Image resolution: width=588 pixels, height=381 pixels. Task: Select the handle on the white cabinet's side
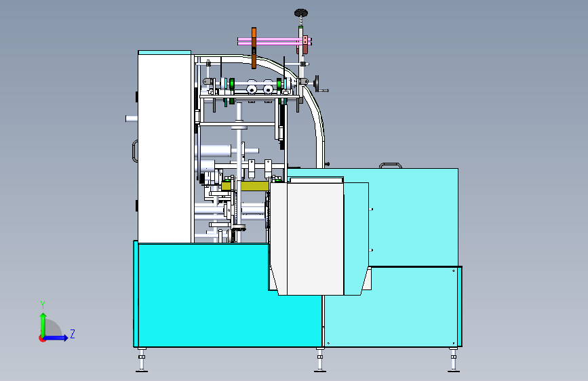135,151
